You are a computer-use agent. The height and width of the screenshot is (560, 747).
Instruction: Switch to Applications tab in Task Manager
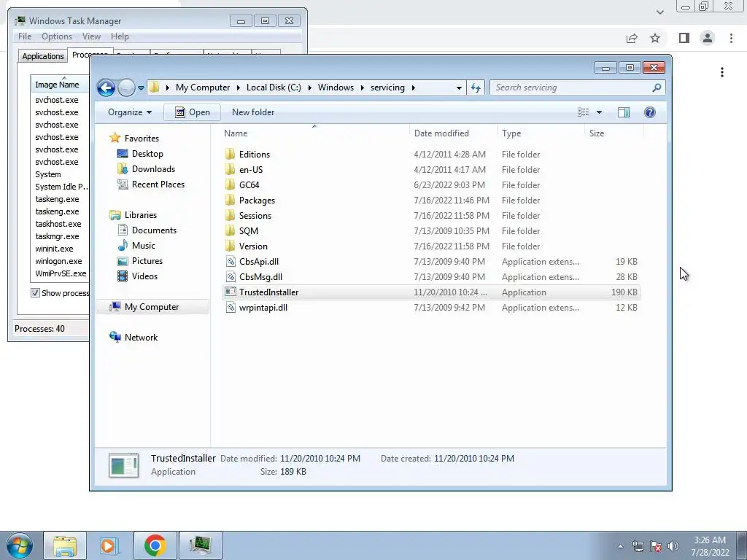tap(43, 56)
